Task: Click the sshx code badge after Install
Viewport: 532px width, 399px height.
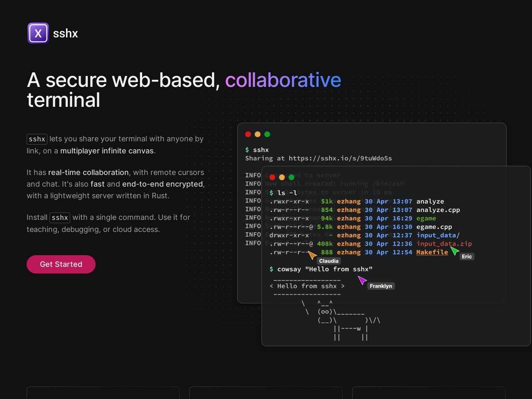Action: coord(60,217)
